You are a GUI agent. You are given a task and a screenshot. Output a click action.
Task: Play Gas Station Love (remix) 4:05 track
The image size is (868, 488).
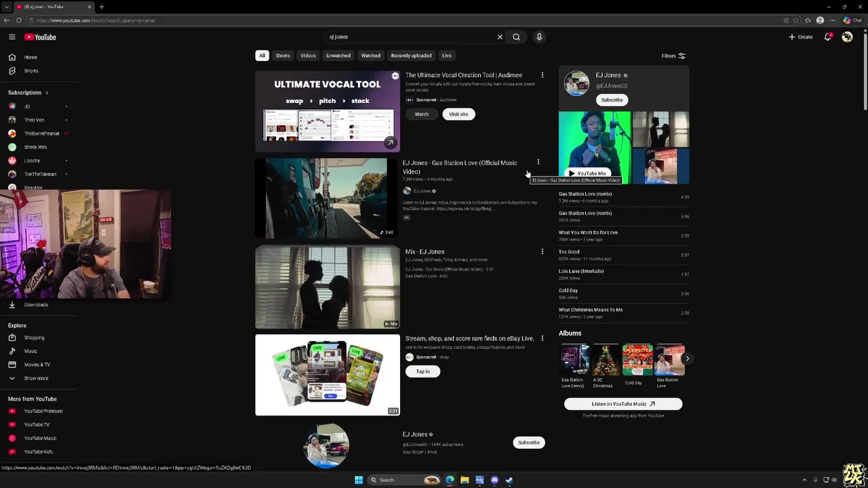coord(624,197)
